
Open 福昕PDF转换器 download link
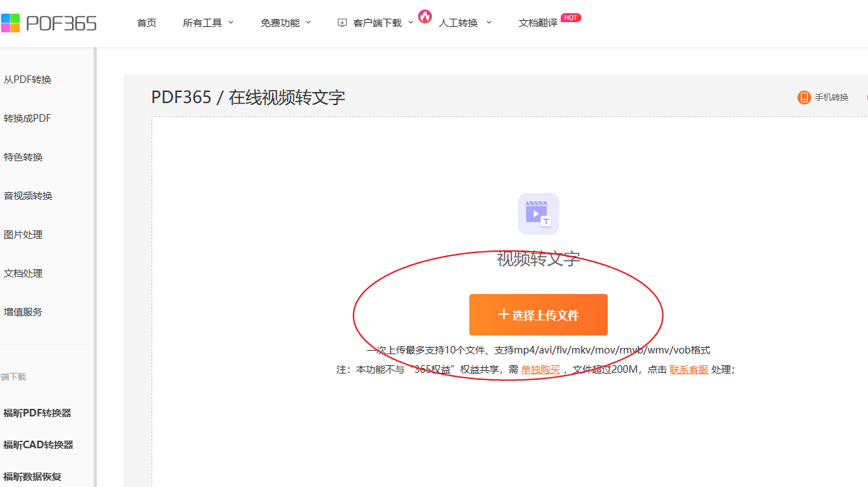37,413
